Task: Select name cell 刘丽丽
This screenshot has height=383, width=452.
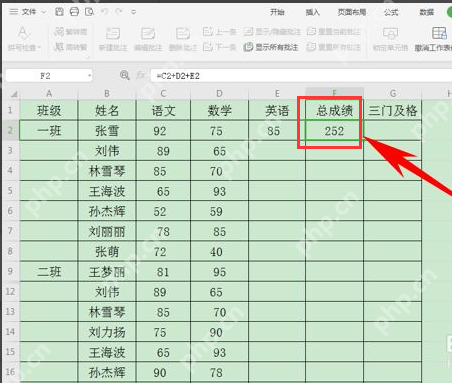Action: [x=107, y=231]
